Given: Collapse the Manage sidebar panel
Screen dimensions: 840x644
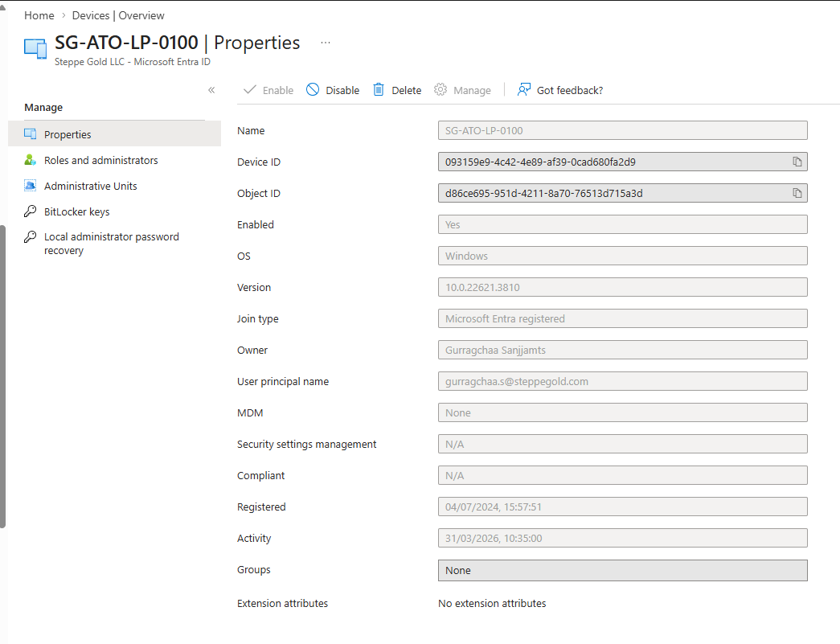Looking at the screenshot, I should (211, 90).
